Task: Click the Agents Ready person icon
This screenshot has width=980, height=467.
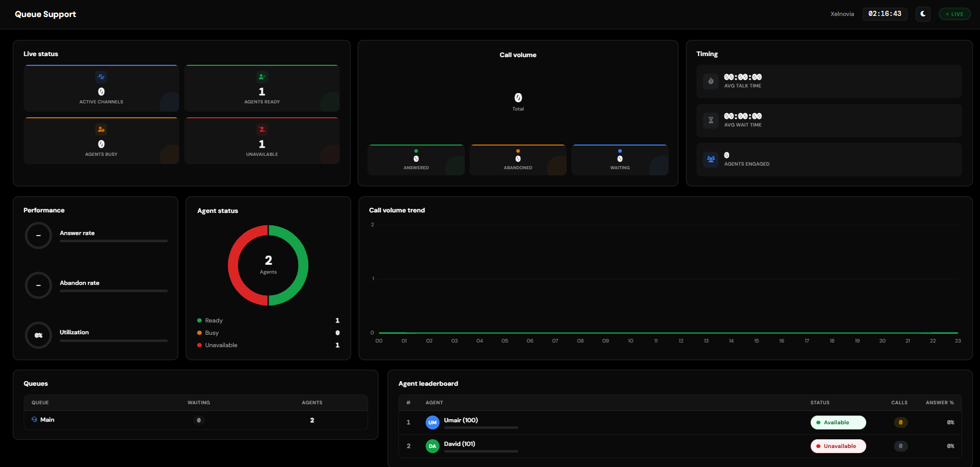Action: click(x=262, y=77)
